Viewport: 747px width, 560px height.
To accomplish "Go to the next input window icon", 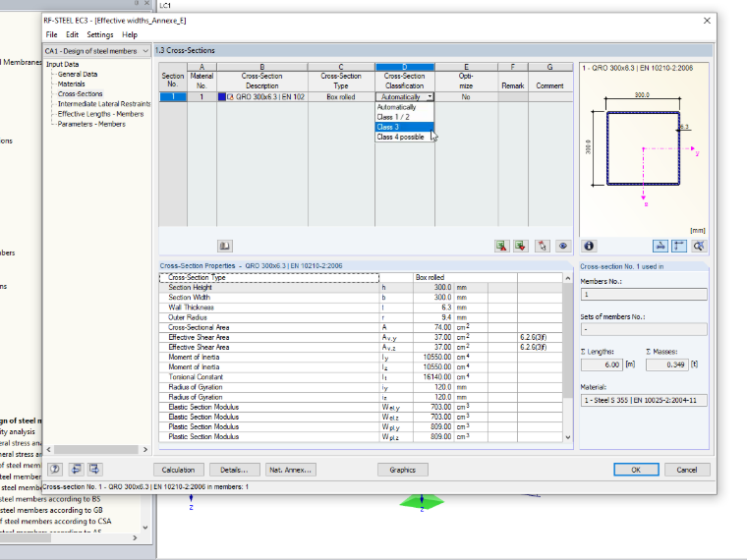I will (94, 469).
